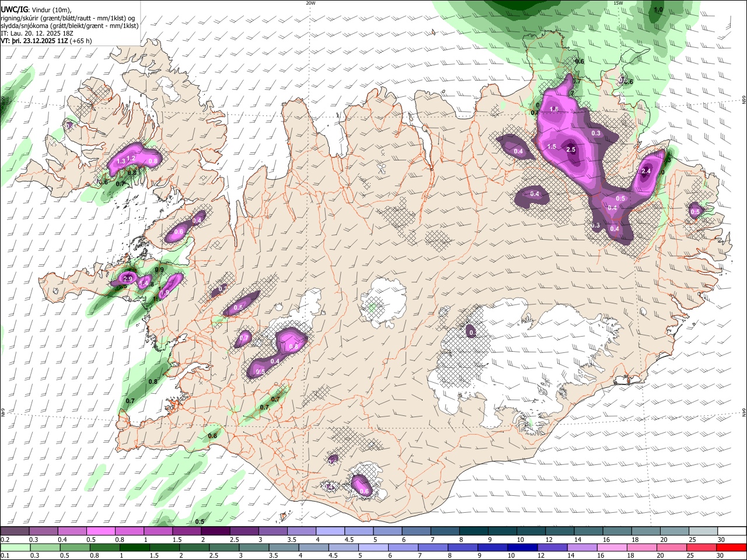
Task: Select the deep blue 10 swatch in lower row
Action: [522, 547]
